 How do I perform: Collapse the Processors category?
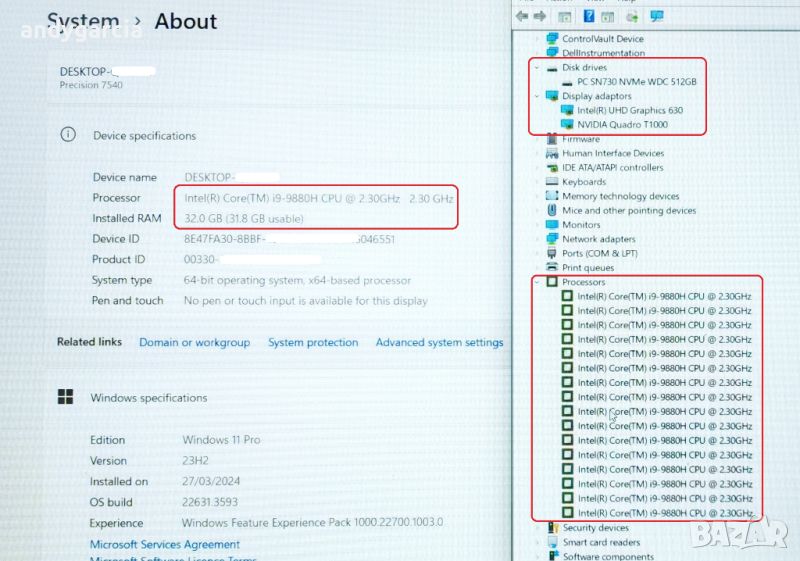tap(537, 282)
